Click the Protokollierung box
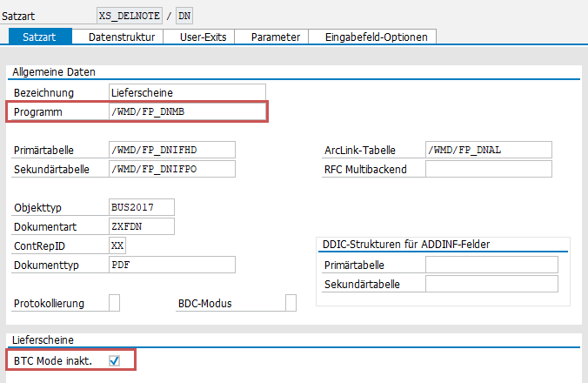Screen dimensions: 588x383 [x=114, y=303]
